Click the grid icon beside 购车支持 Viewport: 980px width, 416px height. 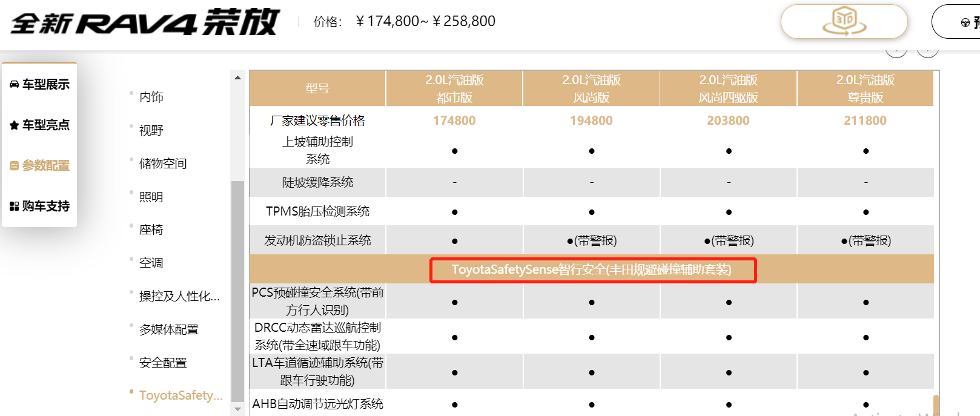pyautogui.click(x=14, y=206)
